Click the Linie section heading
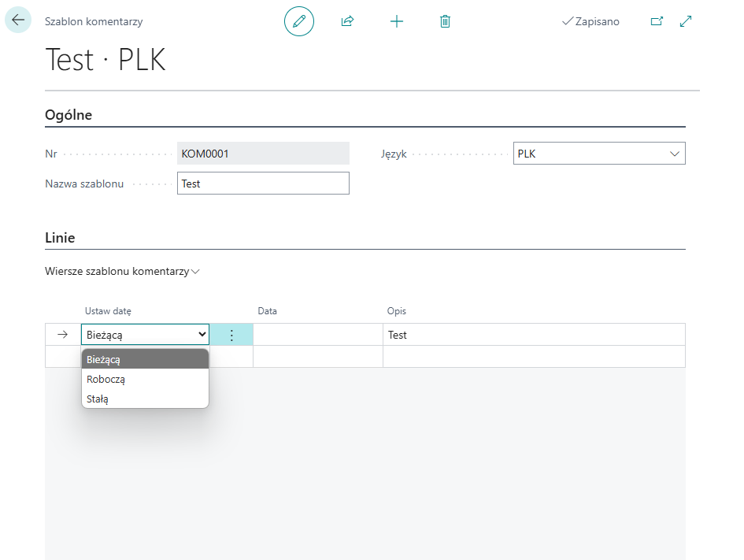Viewport: 744px width, 560px height. [x=60, y=237]
